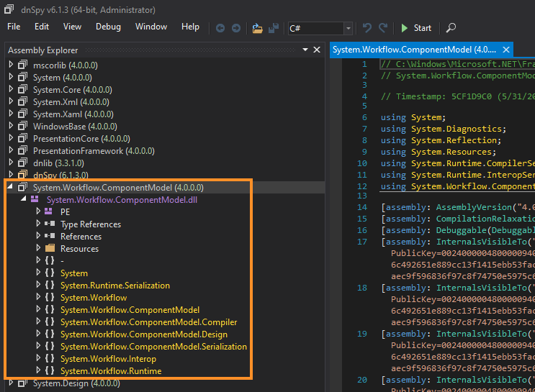The image size is (535, 392).
Task: Open the Edit menu
Action: pos(42,27)
